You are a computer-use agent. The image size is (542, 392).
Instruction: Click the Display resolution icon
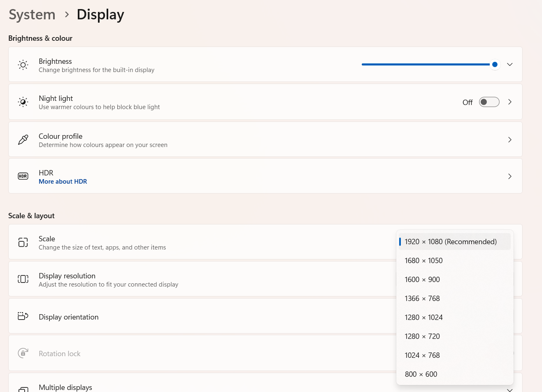23,279
